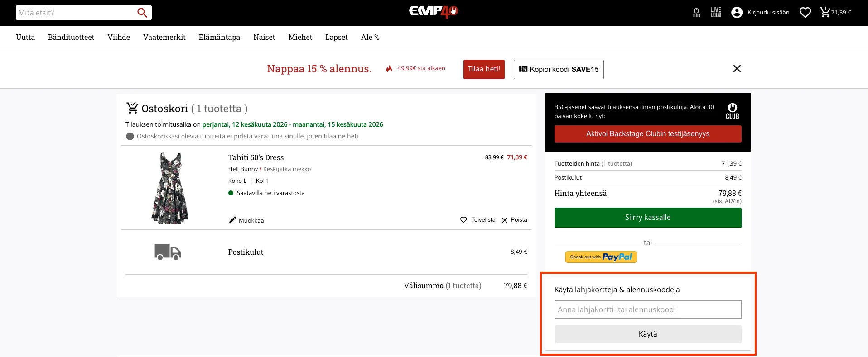
Task: Click the Hell Bunny brand link
Action: tap(243, 169)
